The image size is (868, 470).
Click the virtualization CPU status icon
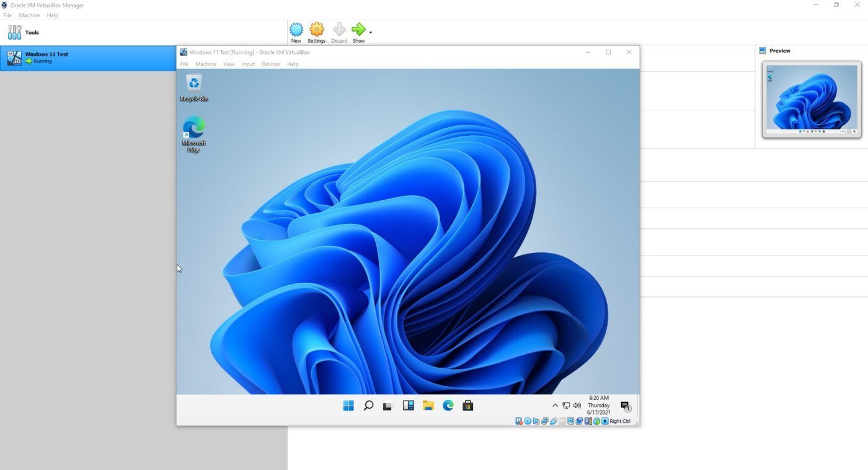coord(588,421)
